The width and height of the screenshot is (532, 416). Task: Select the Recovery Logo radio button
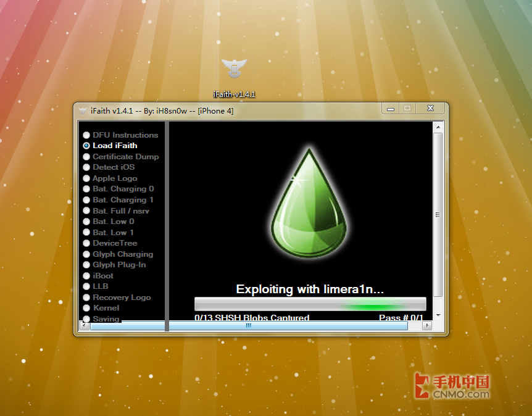click(86, 297)
